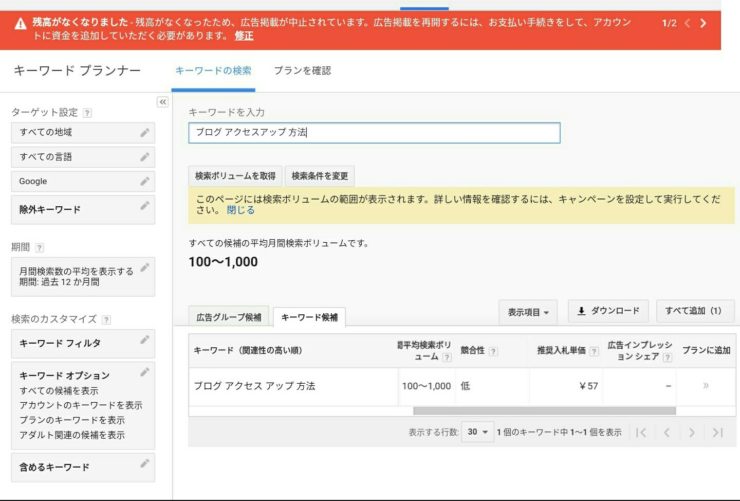The image size is (740, 501).
Task: Click the 修正 link in red banner
Action: [244, 35]
